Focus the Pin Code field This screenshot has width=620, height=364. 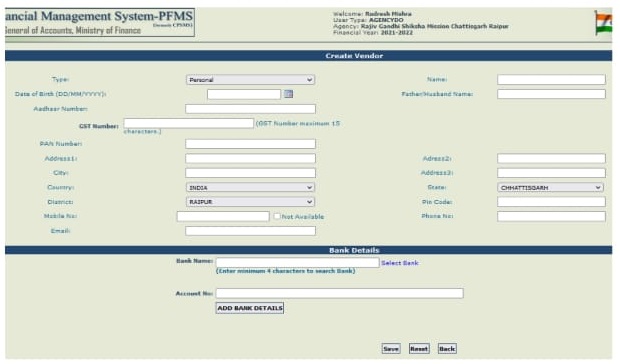[x=551, y=202]
